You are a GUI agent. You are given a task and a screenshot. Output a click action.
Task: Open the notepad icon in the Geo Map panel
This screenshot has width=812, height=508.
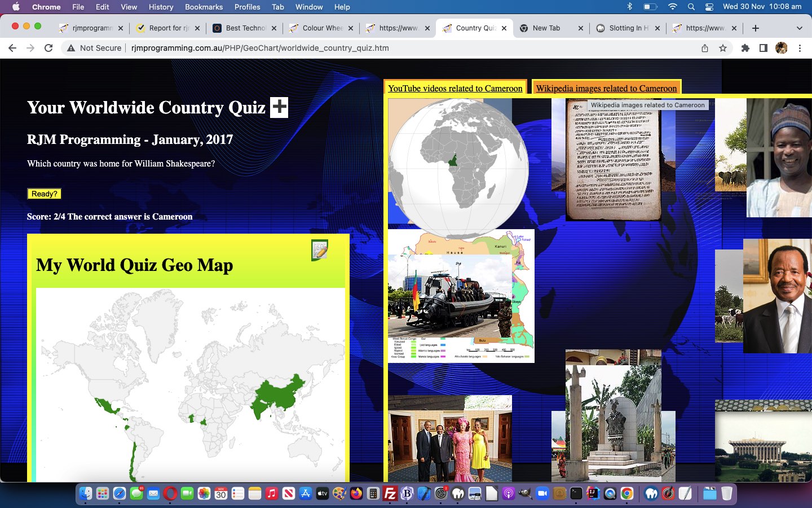pyautogui.click(x=319, y=250)
